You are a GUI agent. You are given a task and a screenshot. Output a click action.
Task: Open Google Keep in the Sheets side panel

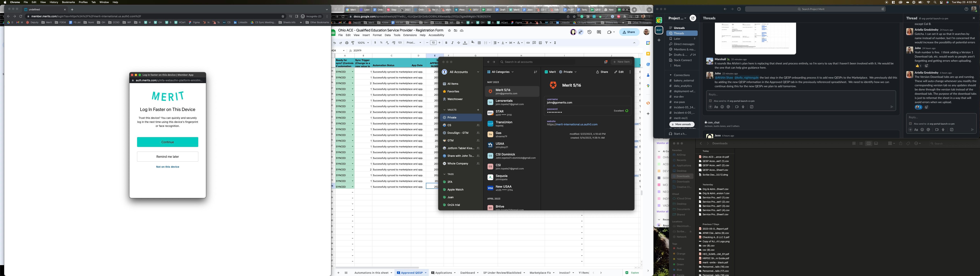648,54
